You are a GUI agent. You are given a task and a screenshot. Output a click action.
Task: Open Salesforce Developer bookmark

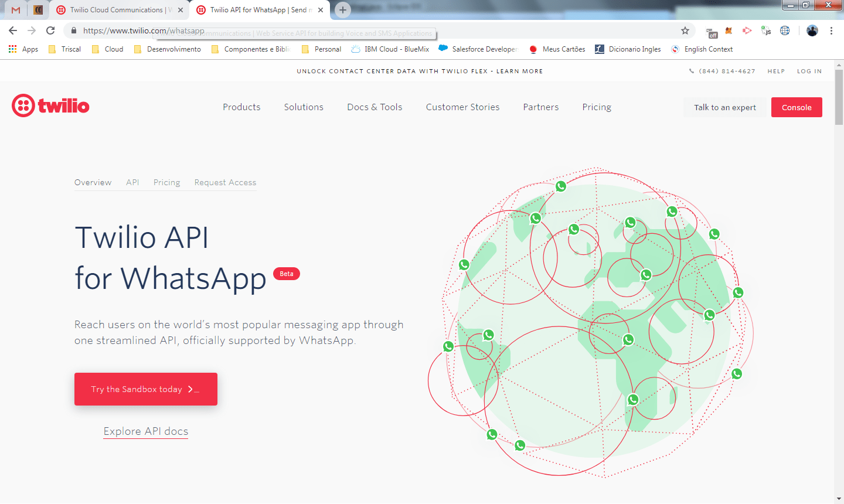point(478,49)
